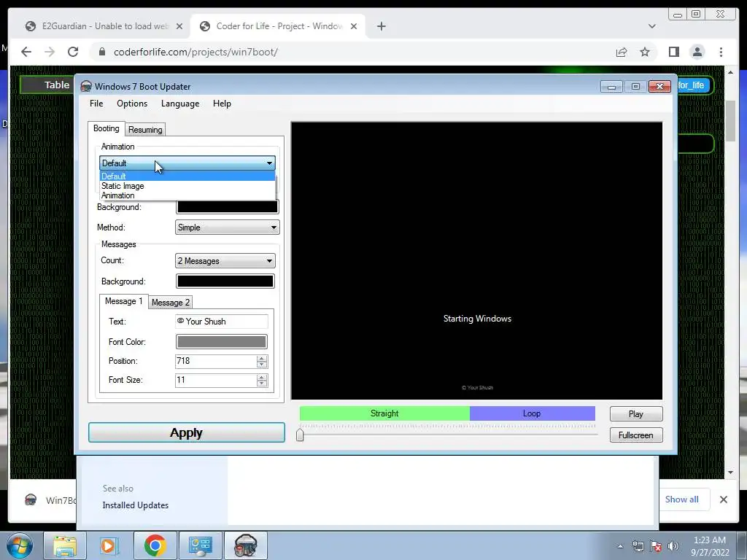
Task: Switch to the Message 2 tab
Action: 171,303
